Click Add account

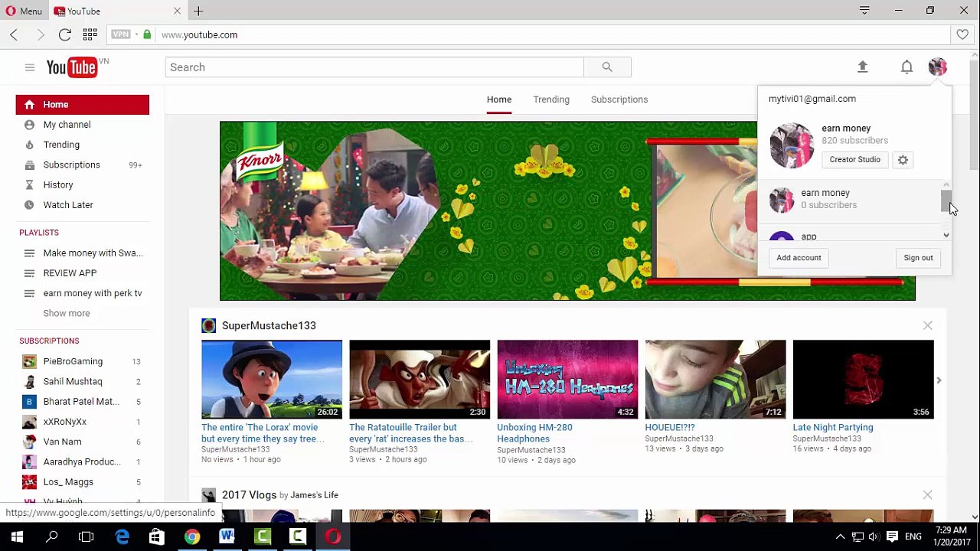click(799, 258)
